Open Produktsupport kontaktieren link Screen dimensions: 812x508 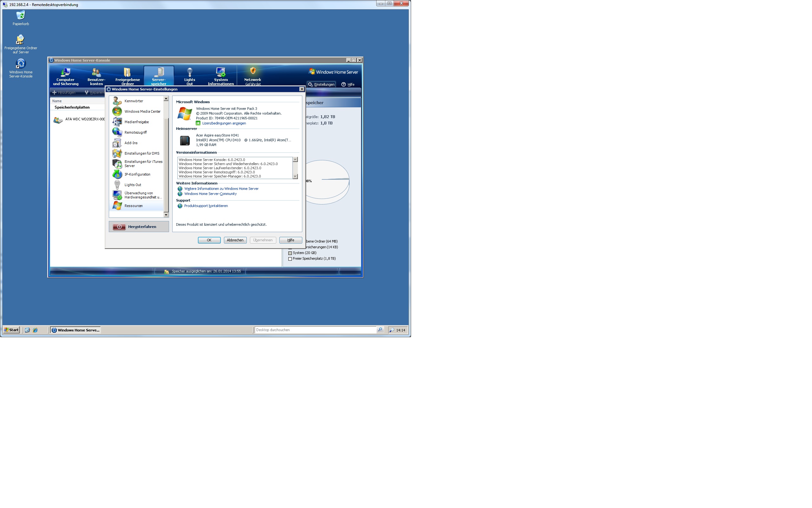(x=206, y=206)
